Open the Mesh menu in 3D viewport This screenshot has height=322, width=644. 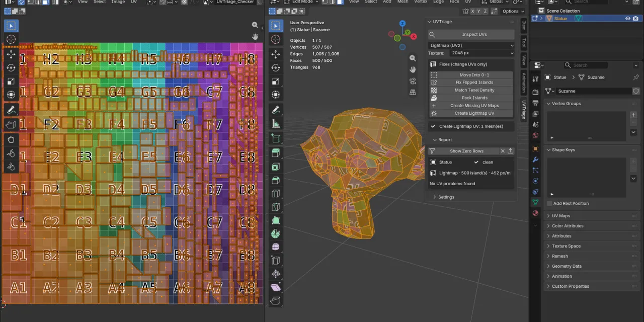[403, 2]
